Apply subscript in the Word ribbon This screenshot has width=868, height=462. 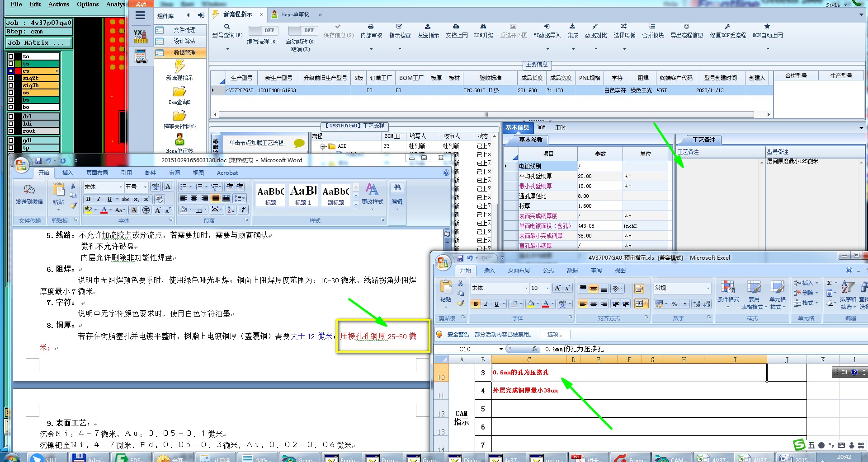pos(136,199)
